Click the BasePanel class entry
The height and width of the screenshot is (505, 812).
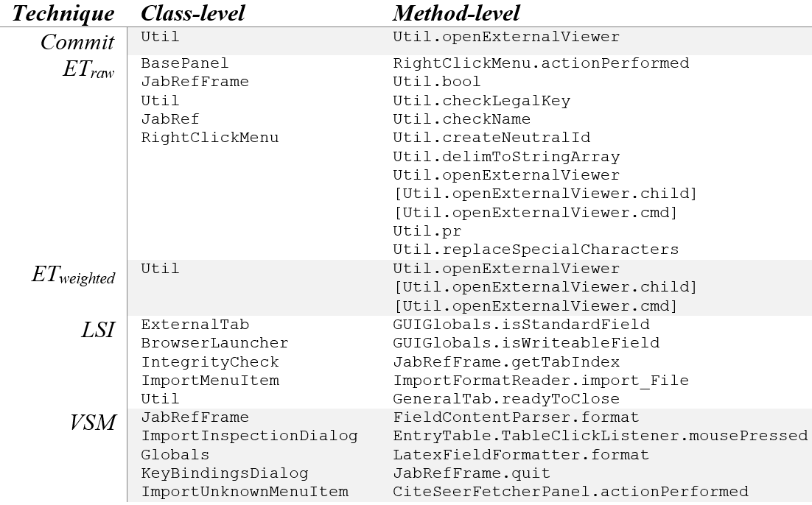tap(184, 63)
